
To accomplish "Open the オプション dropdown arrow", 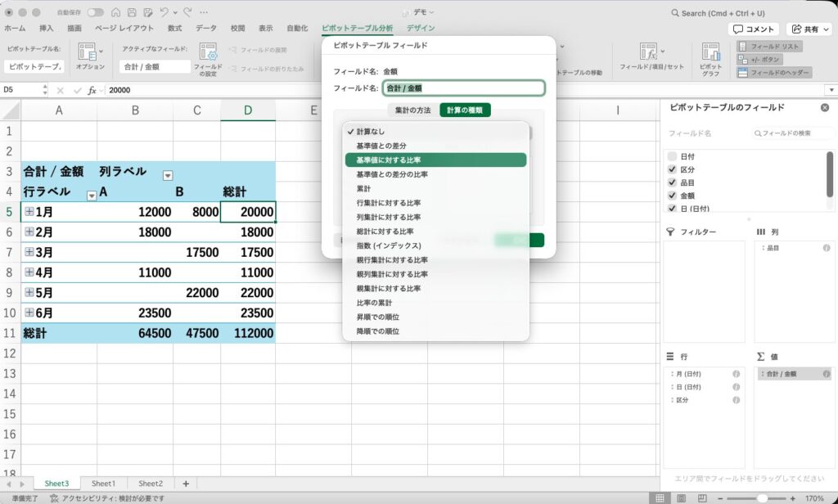I will coord(101,52).
